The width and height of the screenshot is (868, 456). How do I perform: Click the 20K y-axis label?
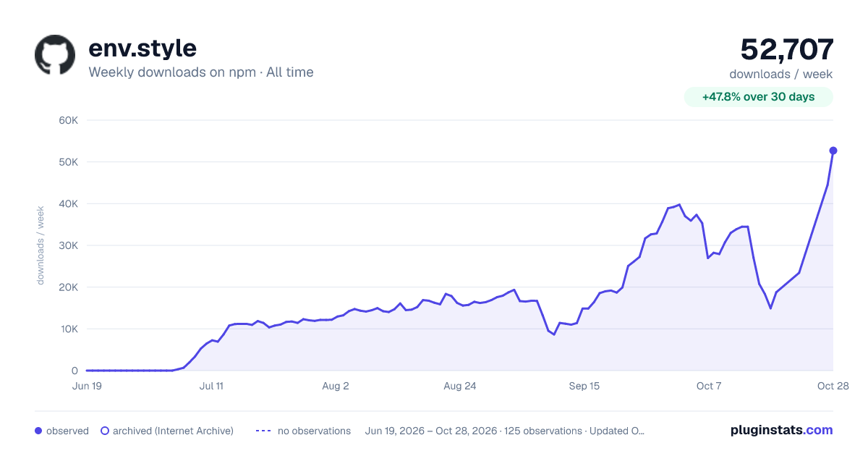tap(68, 287)
